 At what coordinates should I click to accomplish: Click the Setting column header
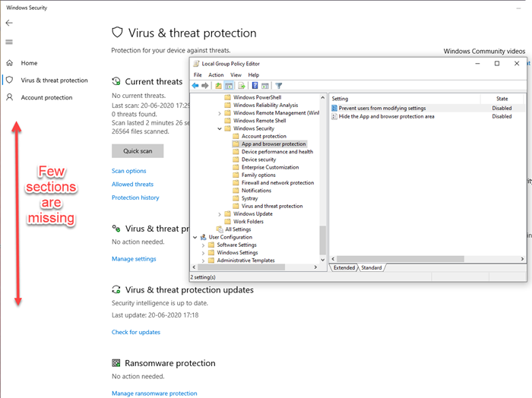[x=404, y=99]
